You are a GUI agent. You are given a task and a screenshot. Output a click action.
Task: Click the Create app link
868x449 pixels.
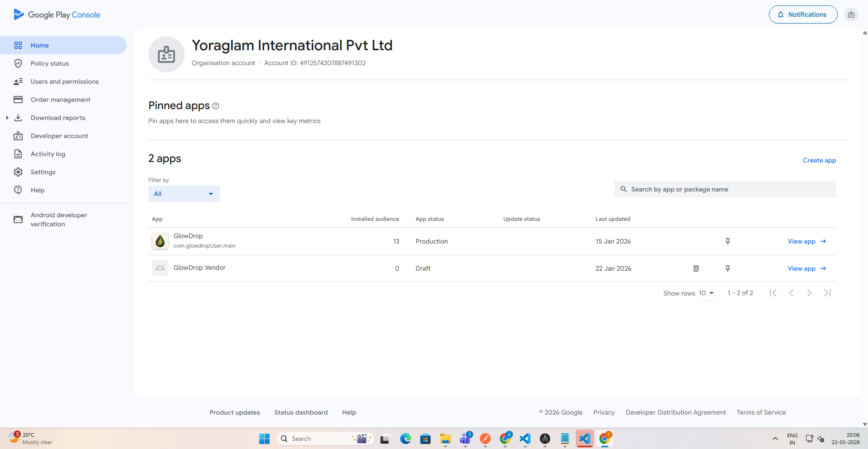[819, 160]
